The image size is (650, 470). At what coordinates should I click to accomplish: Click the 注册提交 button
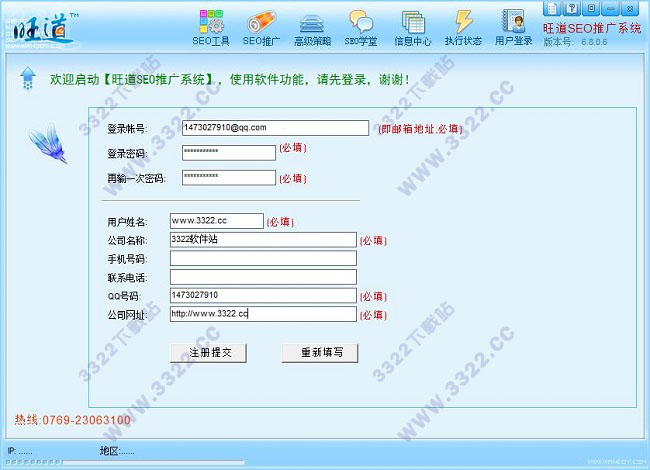(x=209, y=353)
